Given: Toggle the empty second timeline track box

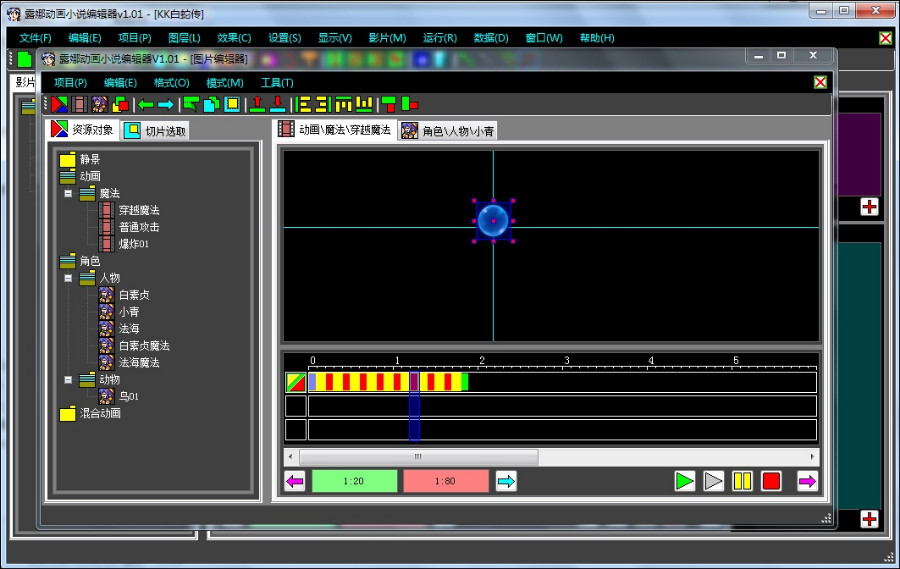Looking at the screenshot, I should click(x=295, y=406).
